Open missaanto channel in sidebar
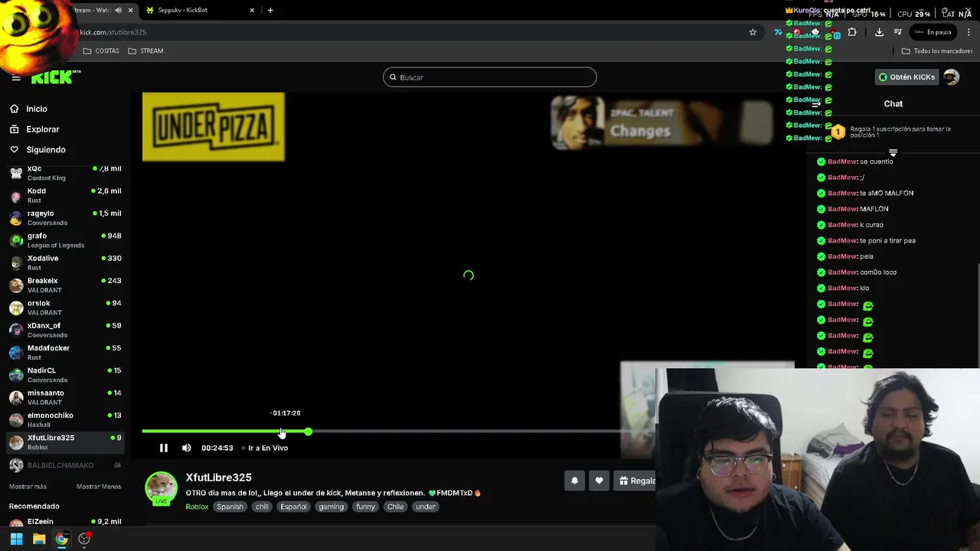980x551 pixels. (65, 397)
